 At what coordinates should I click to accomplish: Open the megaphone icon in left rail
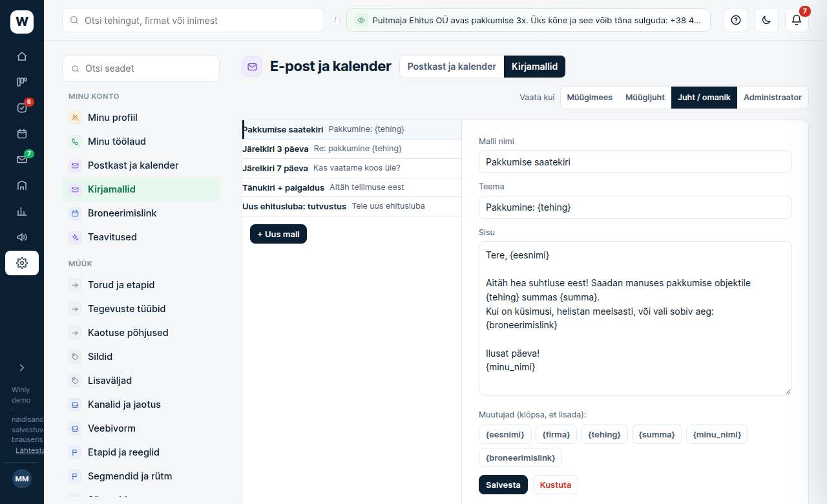pyautogui.click(x=22, y=237)
